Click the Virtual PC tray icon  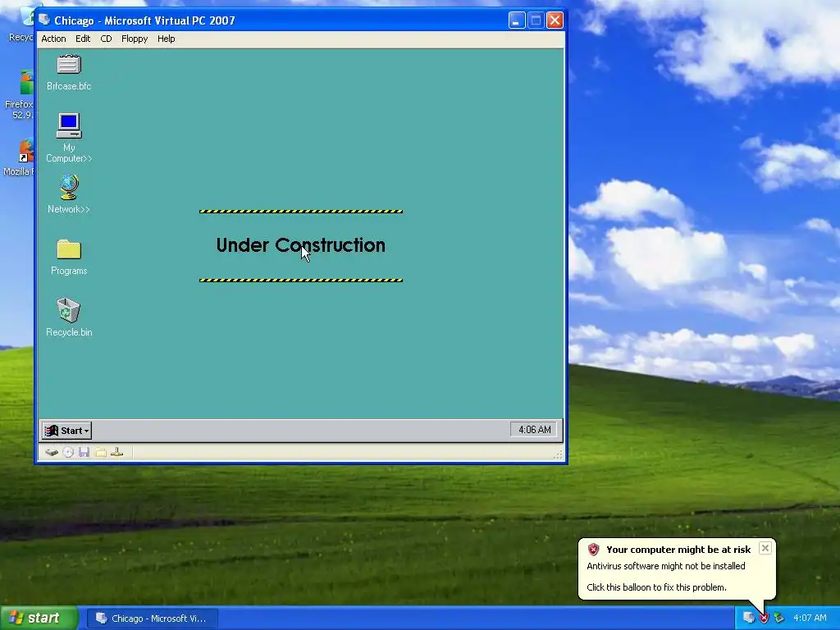[748, 618]
